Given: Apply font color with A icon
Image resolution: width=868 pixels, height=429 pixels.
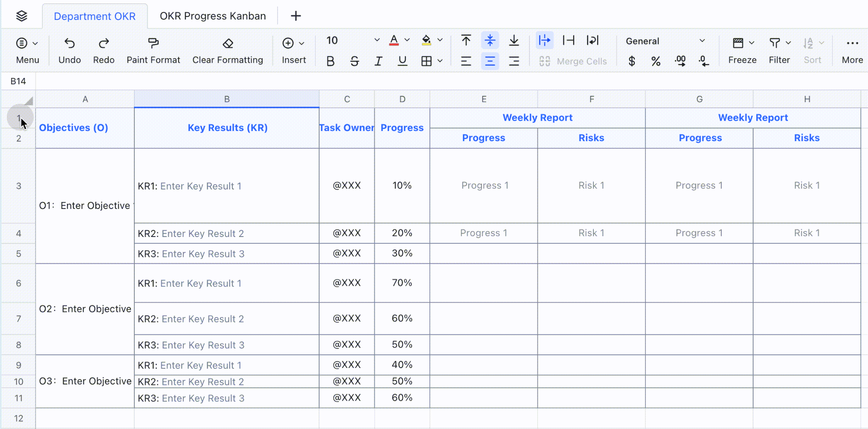Looking at the screenshot, I should click(x=394, y=40).
